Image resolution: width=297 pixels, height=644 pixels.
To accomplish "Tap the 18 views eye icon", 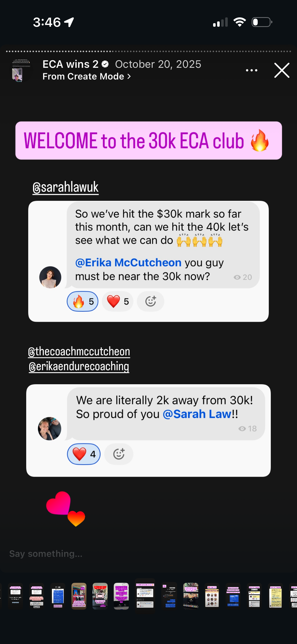I will 242,429.
